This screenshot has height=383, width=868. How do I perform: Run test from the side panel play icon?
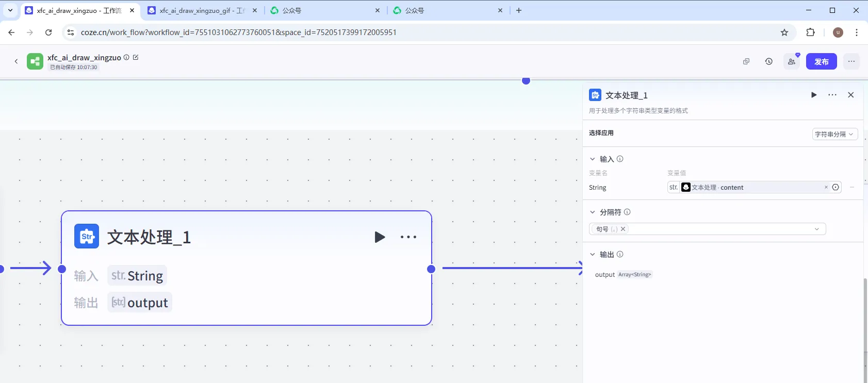(814, 95)
